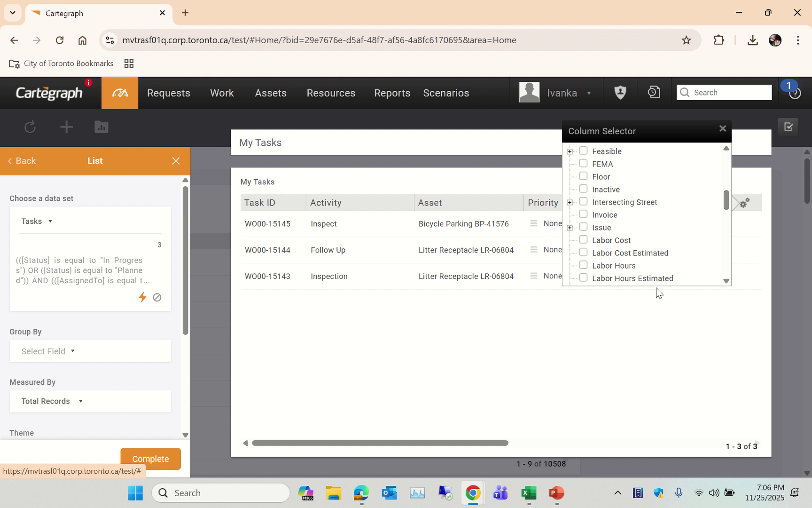Open the Tasks data set dropdown
The width and height of the screenshot is (812, 508).
pos(37,221)
